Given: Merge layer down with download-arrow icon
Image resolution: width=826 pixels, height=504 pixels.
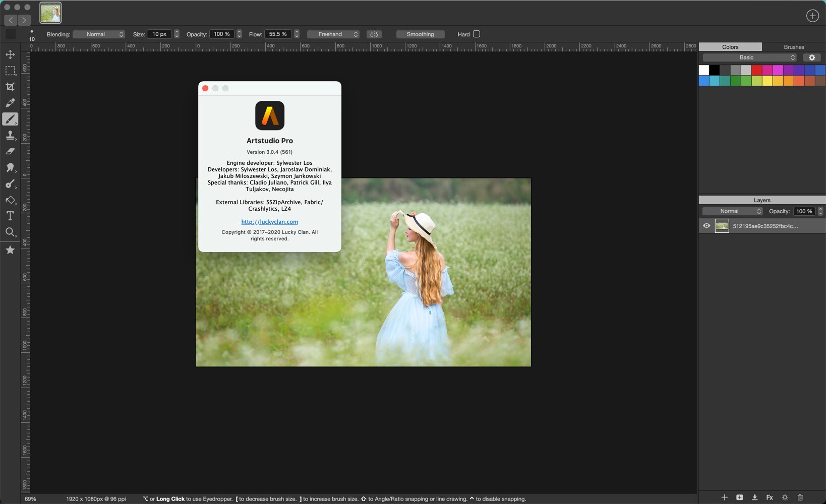Looking at the screenshot, I should click(754, 497).
